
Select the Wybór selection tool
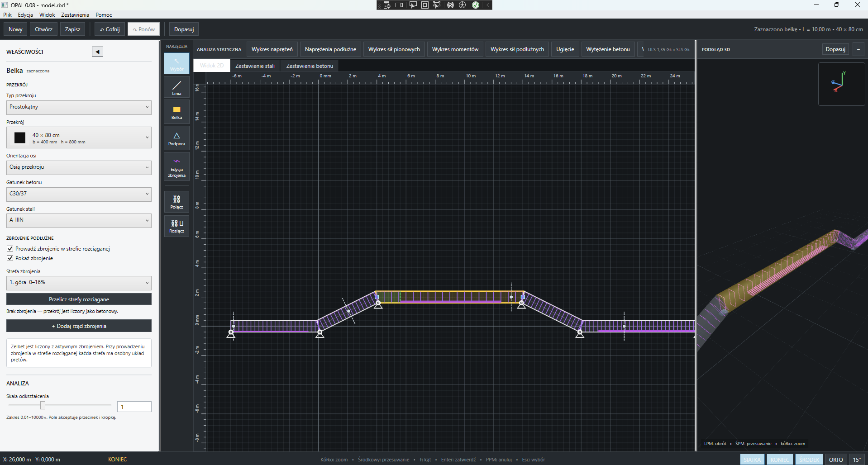(x=176, y=63)
